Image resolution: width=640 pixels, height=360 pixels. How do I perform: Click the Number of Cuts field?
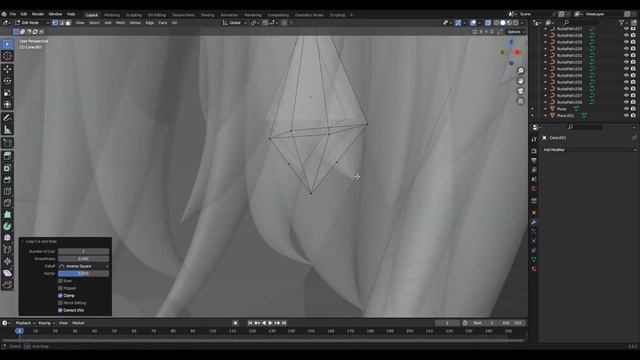point(84,251)
